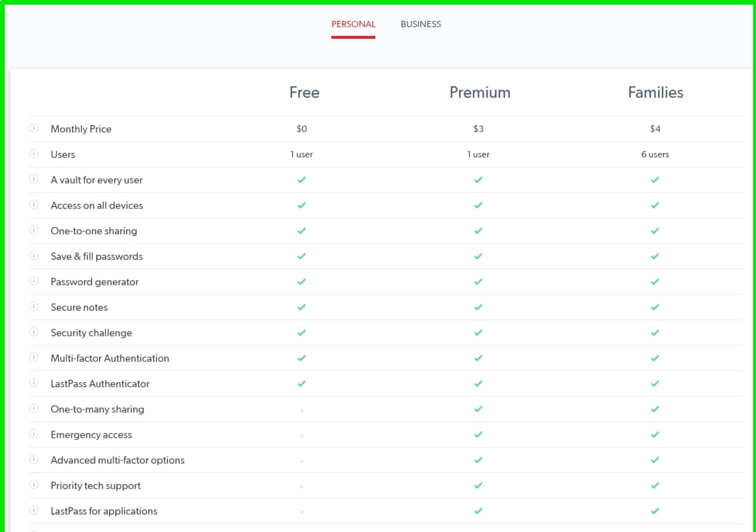Click Premium checkmark for Emergency access
756x532 pixels.
tap(478, 434)
